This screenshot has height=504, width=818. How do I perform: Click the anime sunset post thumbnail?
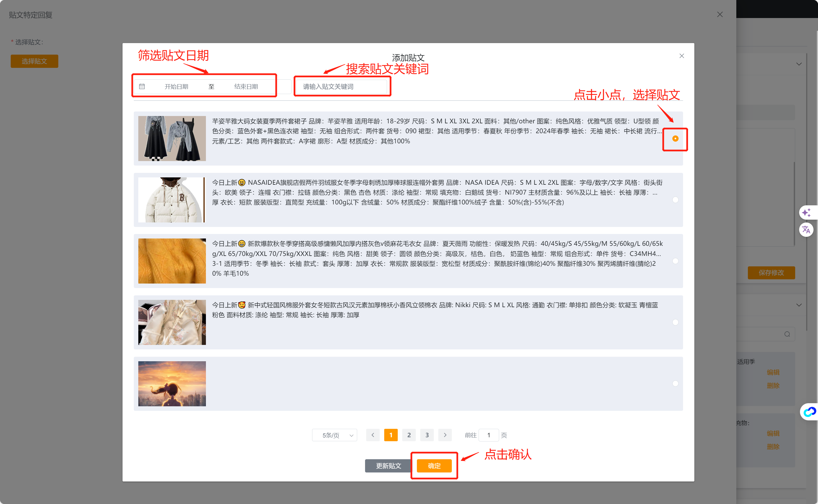pos(172,384)
